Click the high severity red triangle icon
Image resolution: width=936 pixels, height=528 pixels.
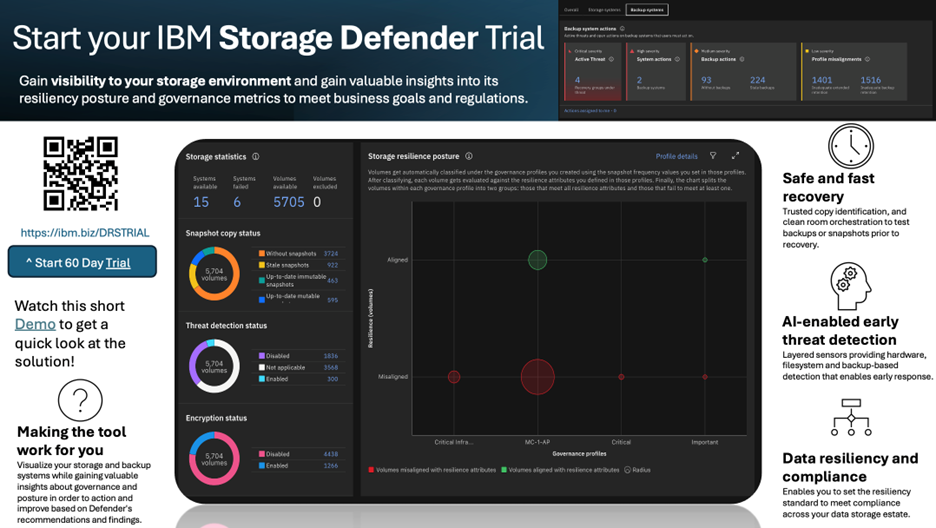coord(632,51)
